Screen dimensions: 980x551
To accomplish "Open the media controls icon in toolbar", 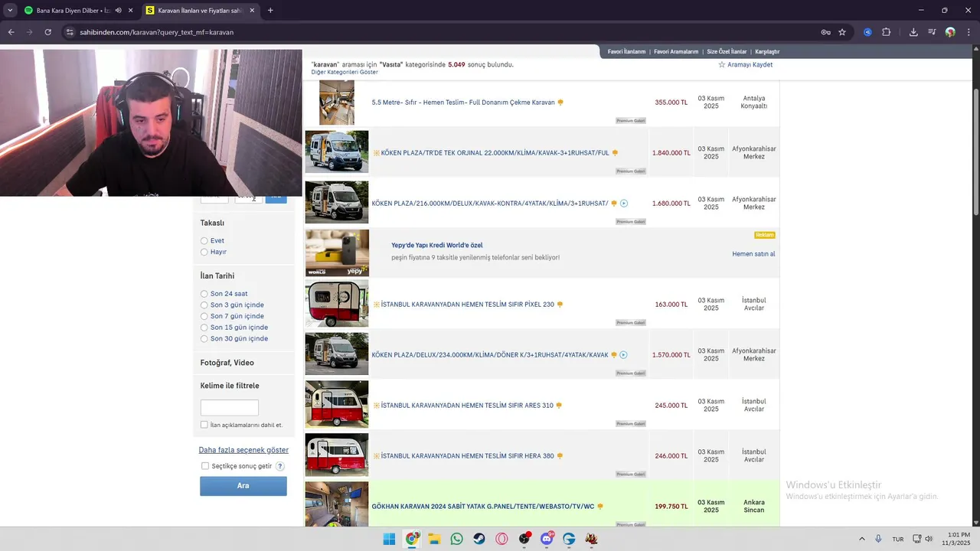I will 932,32.
